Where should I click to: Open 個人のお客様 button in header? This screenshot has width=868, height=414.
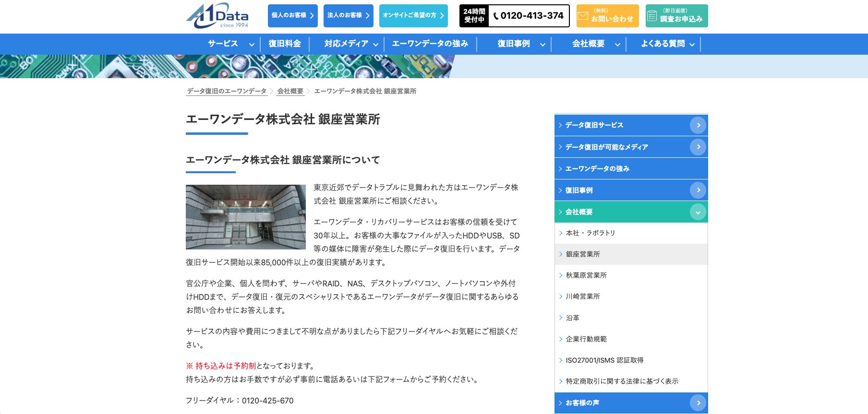293,16
